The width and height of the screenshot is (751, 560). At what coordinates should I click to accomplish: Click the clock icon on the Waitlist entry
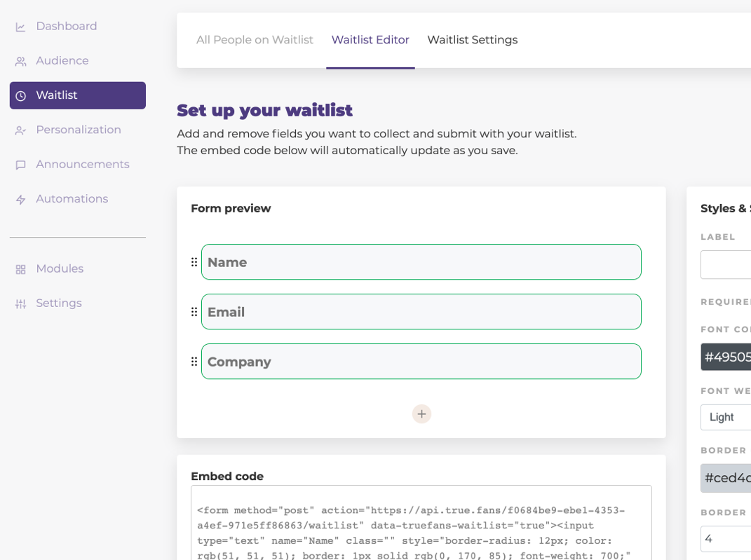pyautogui.click(x=20, y=95)
